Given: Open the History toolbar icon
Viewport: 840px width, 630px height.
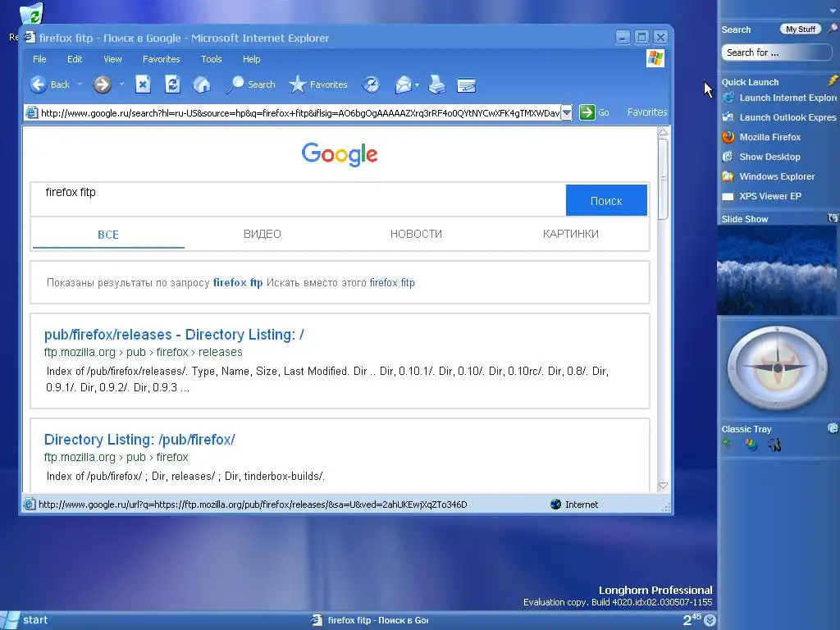Looking at the screenshot, I should coord(372,84).
